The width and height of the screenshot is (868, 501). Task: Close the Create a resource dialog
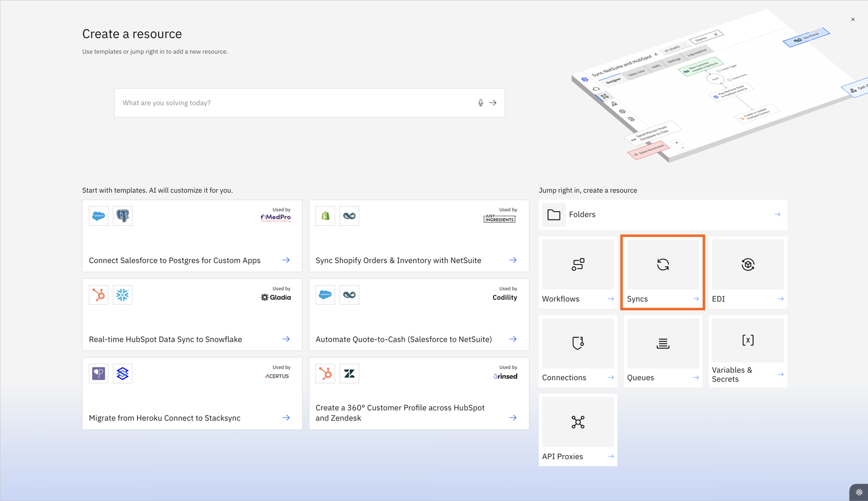(x=853, y=20)
